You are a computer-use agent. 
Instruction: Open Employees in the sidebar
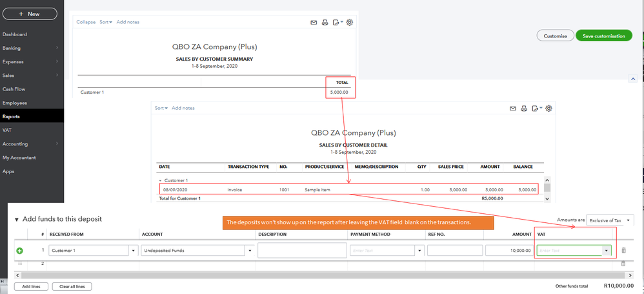pyautogui.click(x=14, y=103)
